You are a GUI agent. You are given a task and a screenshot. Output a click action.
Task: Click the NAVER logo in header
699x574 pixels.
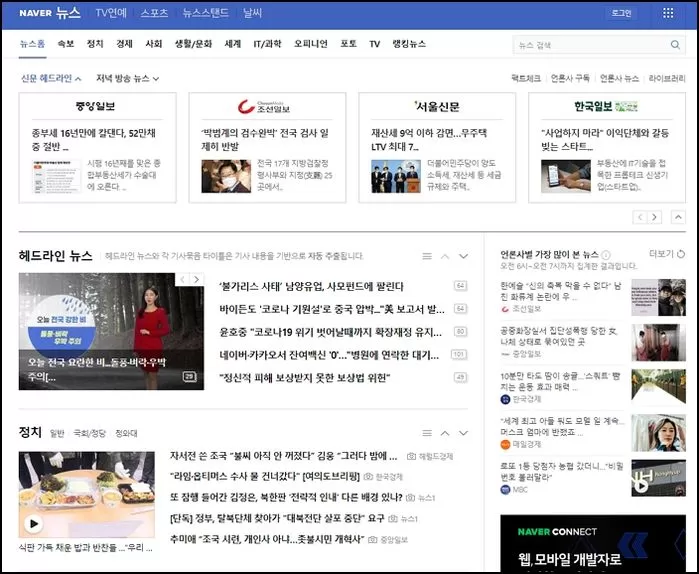[x=35, y=13]
